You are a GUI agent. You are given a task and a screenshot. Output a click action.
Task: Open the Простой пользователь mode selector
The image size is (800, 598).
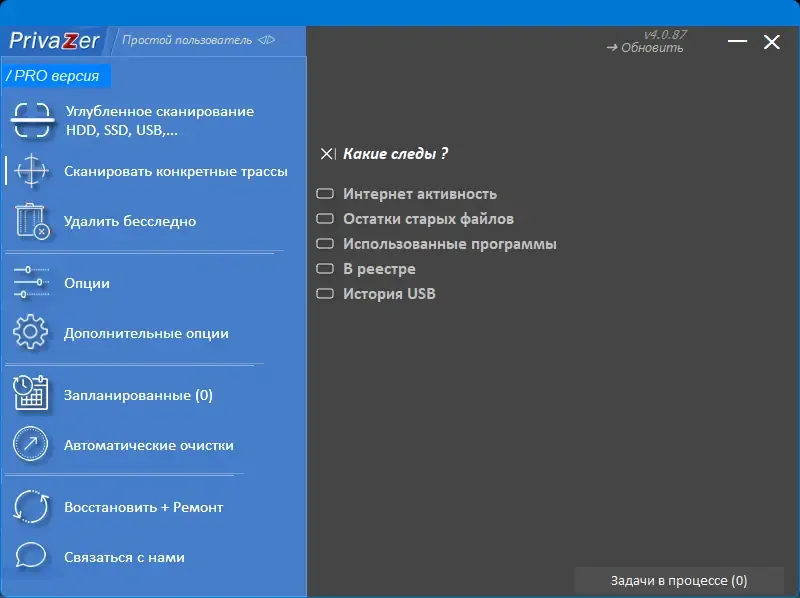pyautogui.click(x=197, y=40)
